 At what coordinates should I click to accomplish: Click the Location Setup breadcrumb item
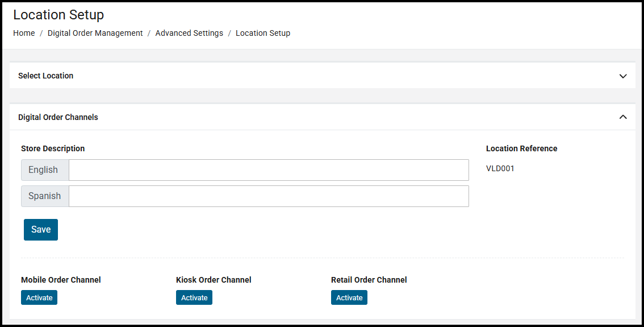coord(262,33)
